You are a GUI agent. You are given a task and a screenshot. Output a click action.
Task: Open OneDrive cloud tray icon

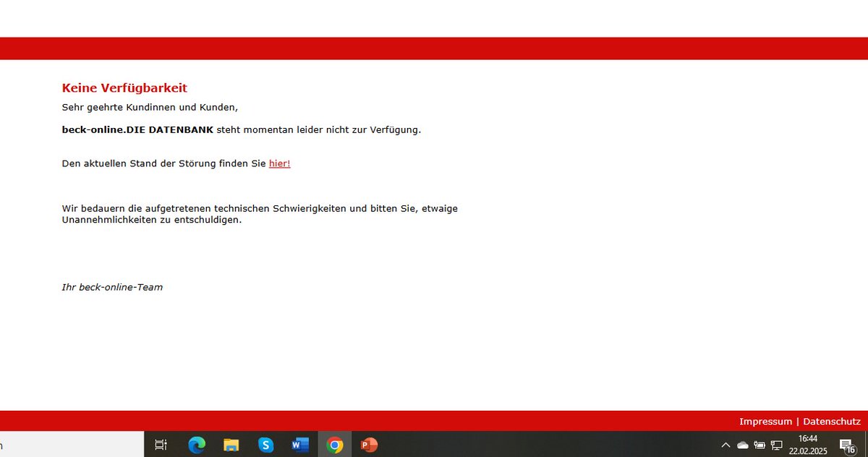pyautogui.click(x=743, y=445)
